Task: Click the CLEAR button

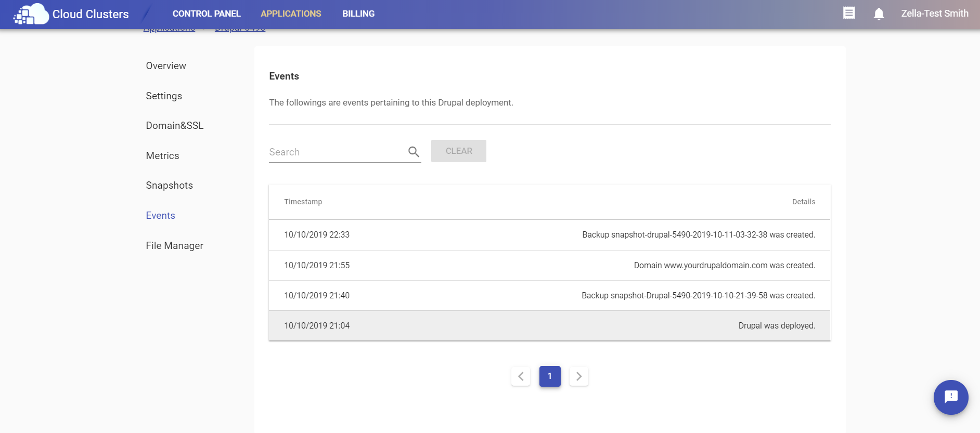Action: [x=459, y=151]
